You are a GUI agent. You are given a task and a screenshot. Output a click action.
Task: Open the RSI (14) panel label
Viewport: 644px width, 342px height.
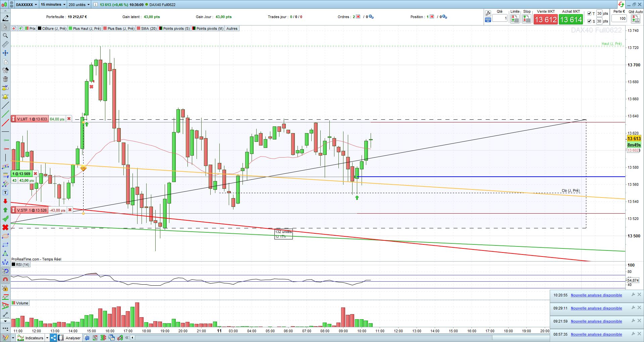pos(20,265)
